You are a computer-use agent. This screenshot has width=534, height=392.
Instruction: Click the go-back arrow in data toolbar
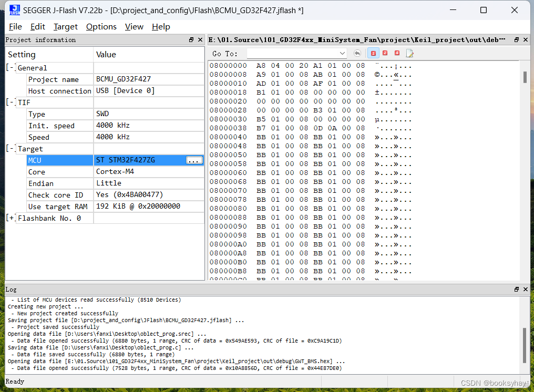pyautogui.click(x=357, y=53)
